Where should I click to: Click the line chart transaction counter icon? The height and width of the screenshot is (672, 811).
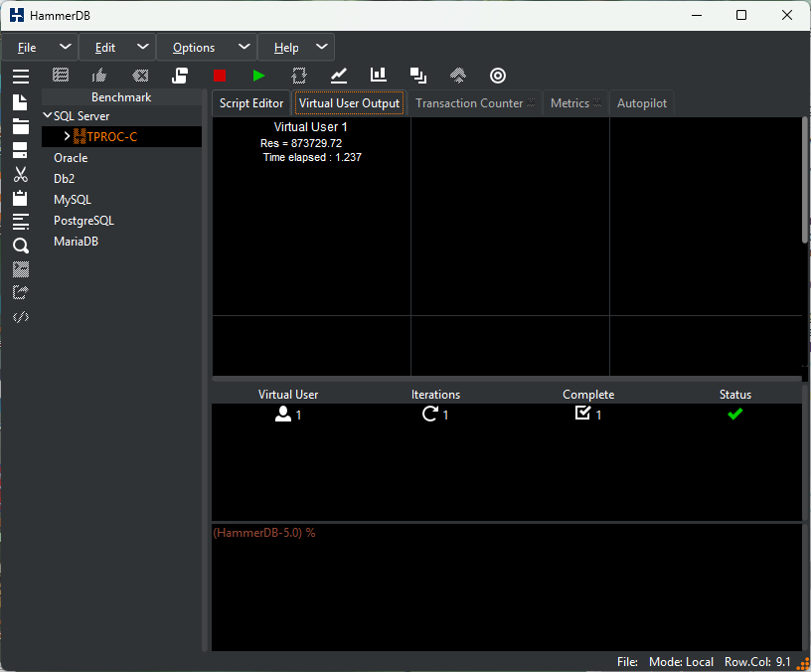[x=339, y=76]
